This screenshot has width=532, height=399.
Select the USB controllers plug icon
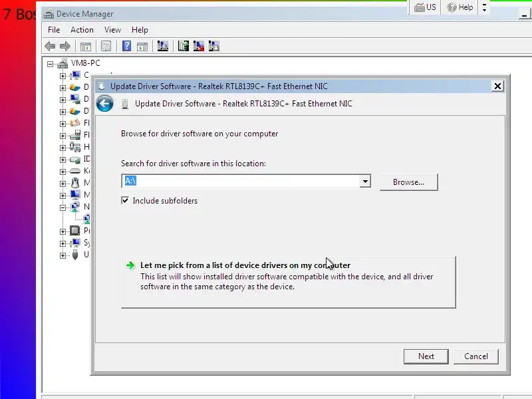[75, 255]
